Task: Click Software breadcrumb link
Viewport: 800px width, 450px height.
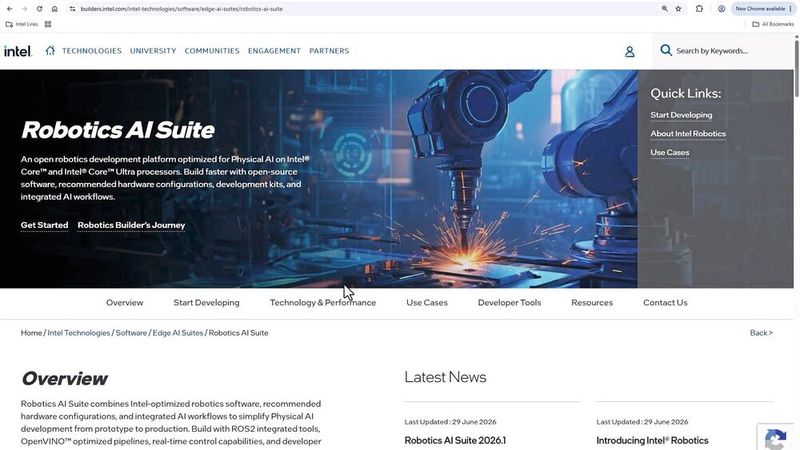Action: pyautogui.click(x=131, y=333)
